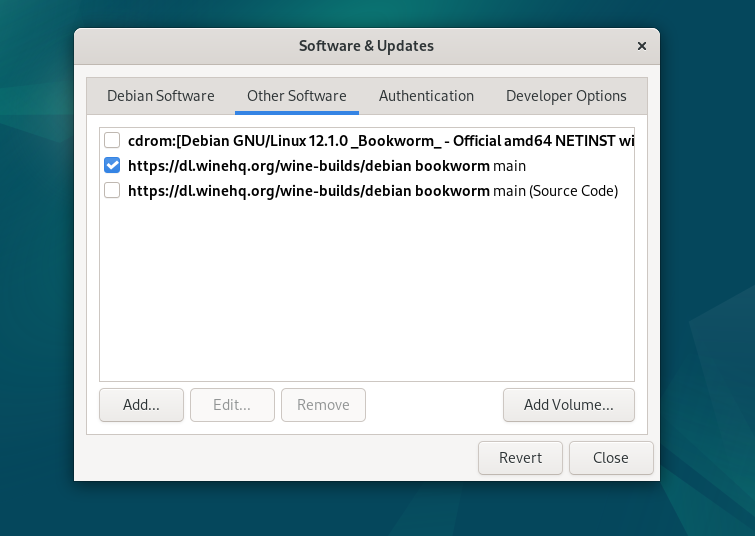Go to the Developer Options tab

[566, 96]
